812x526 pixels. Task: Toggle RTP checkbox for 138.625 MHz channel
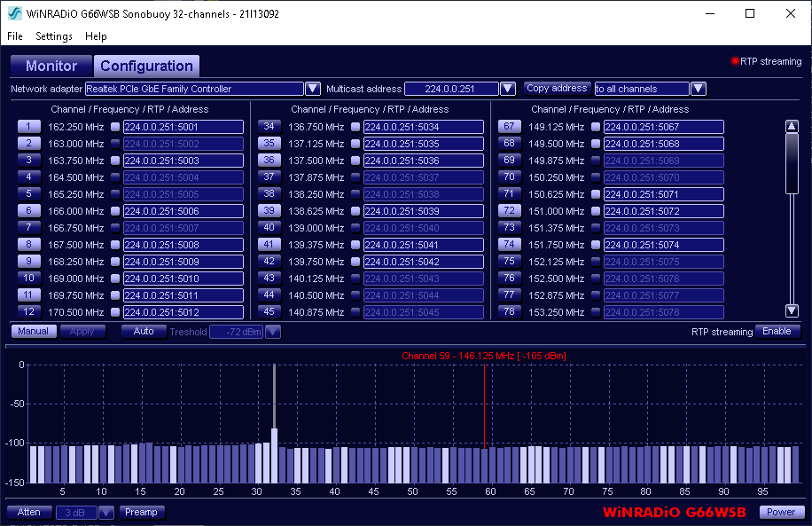pos(355,211)
